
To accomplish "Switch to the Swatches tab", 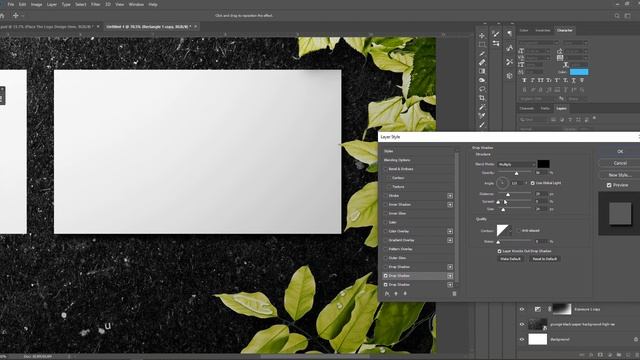I will click(542, 31).
